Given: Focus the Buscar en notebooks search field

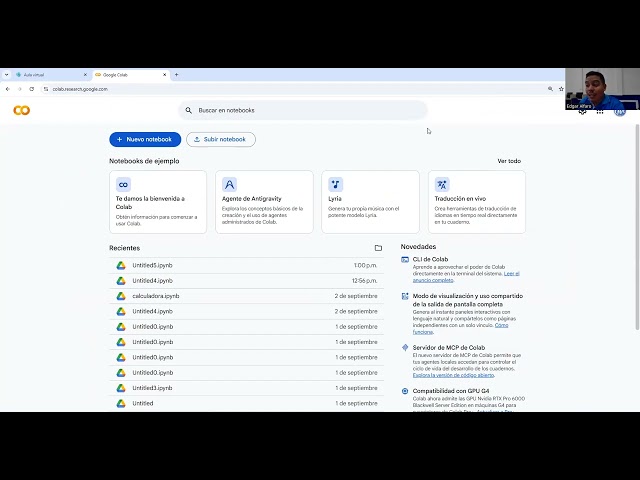Looking at the screenshot, I should coord(303,110).
